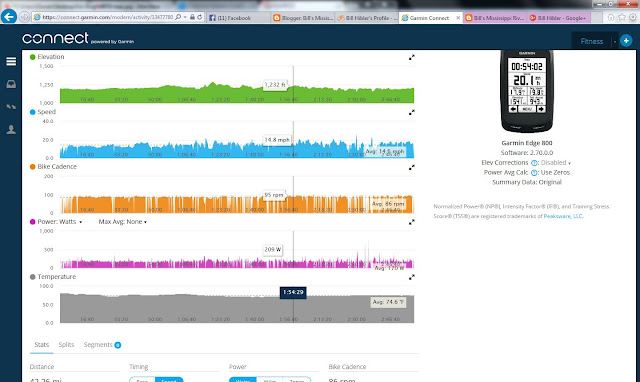Open dropdown arrow next to Fitness
The width and height of the screenshot is (640, 382).
614,41
